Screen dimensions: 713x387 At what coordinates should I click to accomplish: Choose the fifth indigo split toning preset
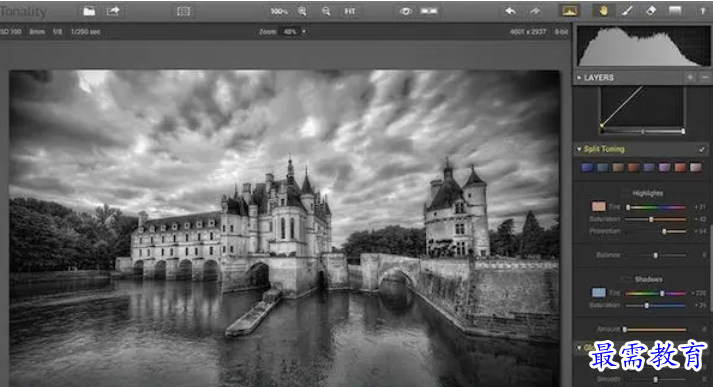click(649, 168)
